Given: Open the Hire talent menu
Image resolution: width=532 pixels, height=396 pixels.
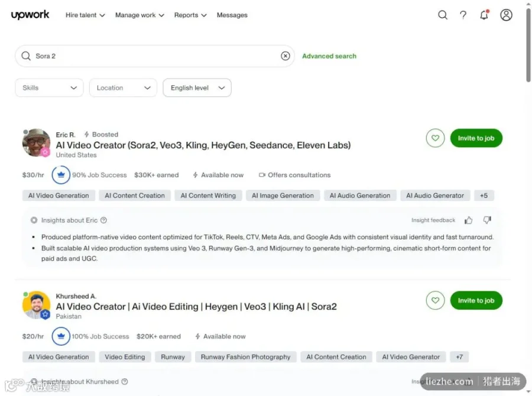Looking at the screenshot, I should [85, 15].
